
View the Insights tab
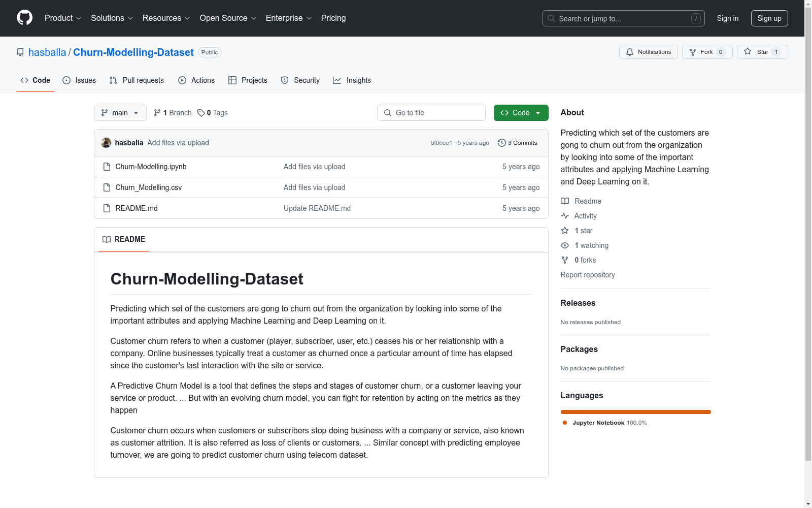click(x=352, y=80)
